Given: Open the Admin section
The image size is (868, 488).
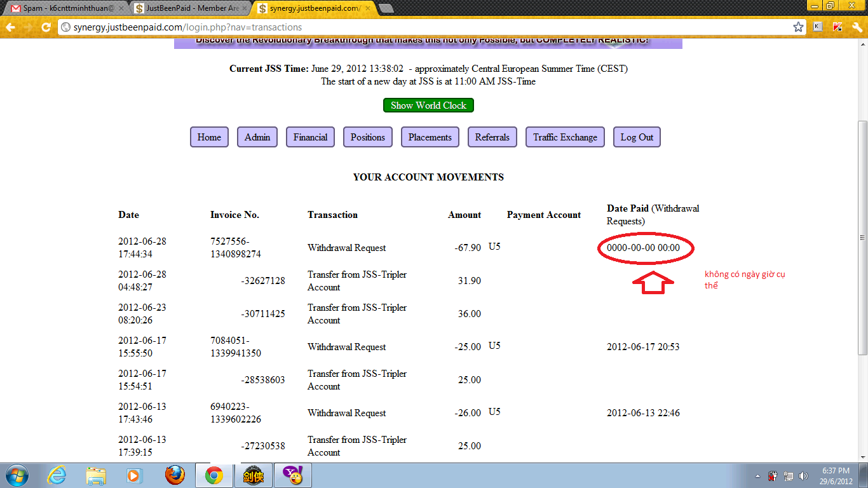Looking at the screenshot, I should [x=257, y=137].
